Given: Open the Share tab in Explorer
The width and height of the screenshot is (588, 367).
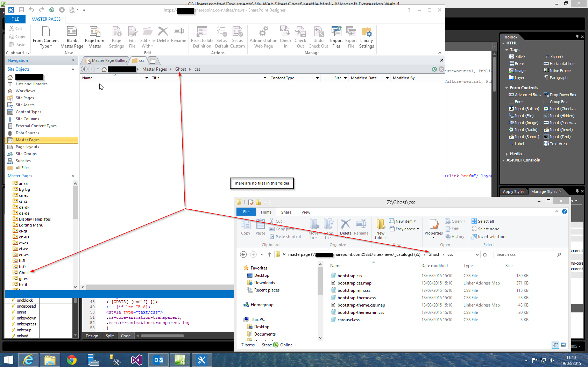Looking at the screenshot, I should (286, 212).
